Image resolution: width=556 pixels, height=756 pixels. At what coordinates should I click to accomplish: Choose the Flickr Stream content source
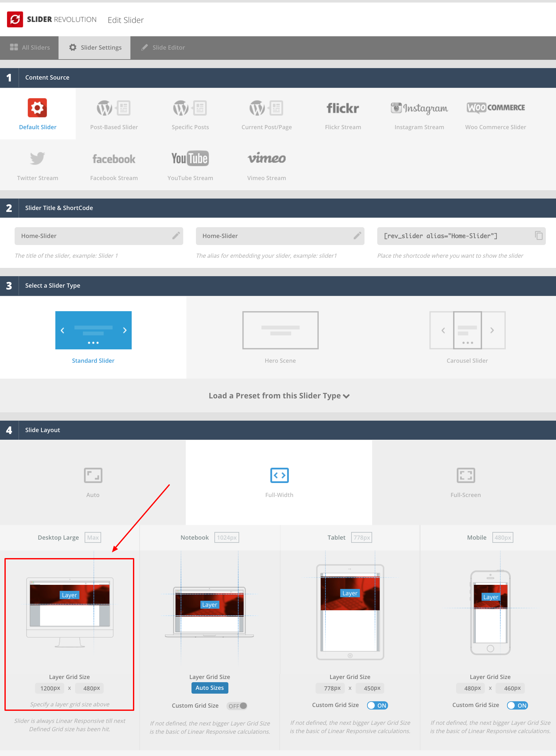click(343, 115)
